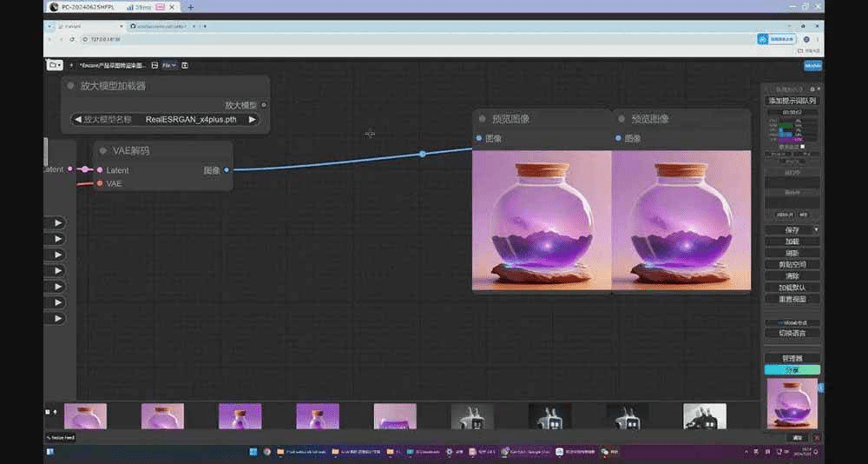Click the red close icon at bottom right
The height and width of the screenshot is (464, 868).
pyautogui.click(x=817, y=438)
